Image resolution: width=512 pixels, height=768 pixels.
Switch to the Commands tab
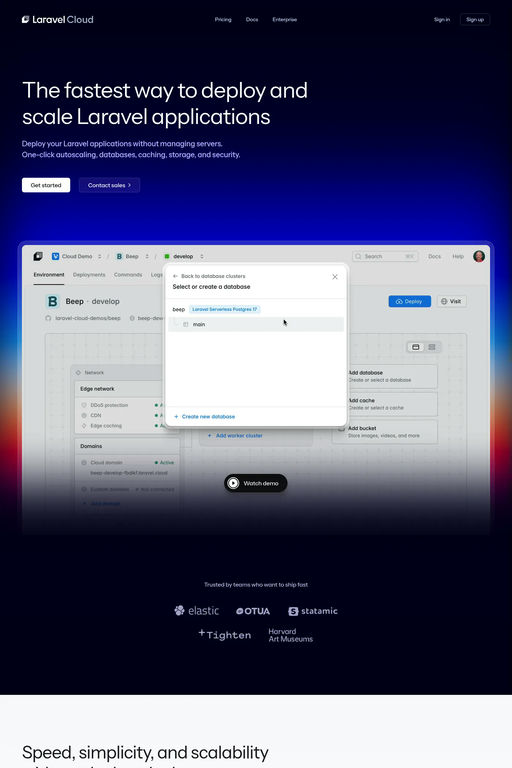pyautogui.click(x=128, y=275)
